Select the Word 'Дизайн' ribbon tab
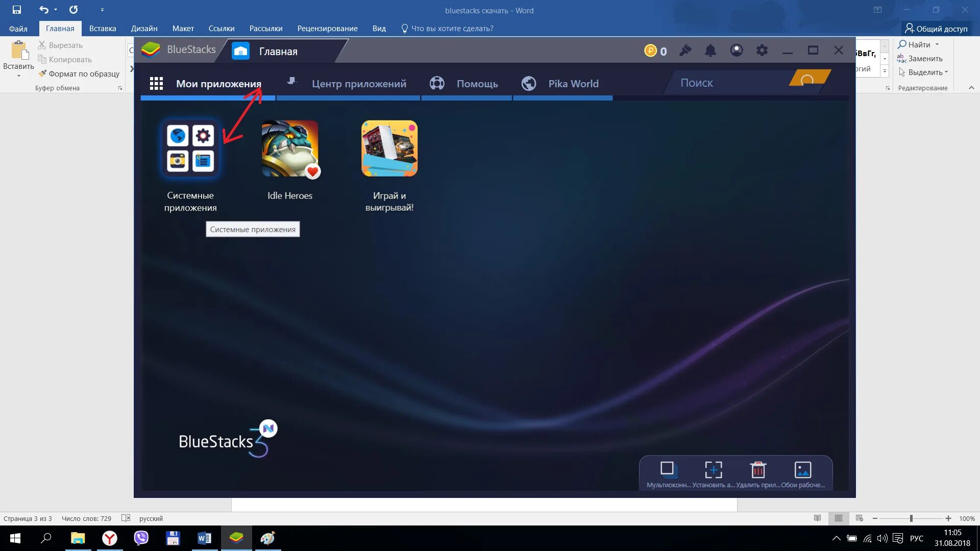The height and width of the screenshot is (551, 980). click(x=144, y=29)
